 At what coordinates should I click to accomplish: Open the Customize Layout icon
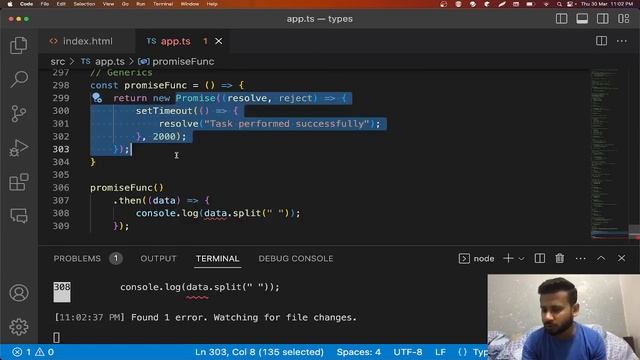coord(623,19)
